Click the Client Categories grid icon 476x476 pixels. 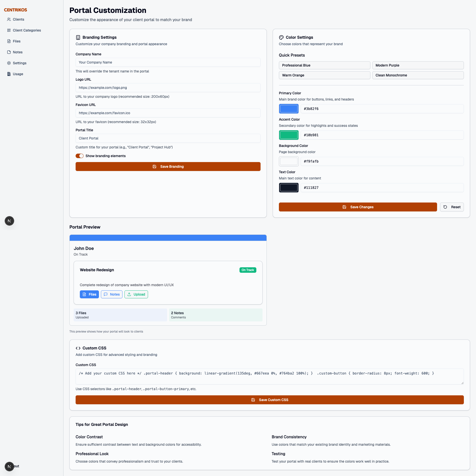[x=9, y=30]
